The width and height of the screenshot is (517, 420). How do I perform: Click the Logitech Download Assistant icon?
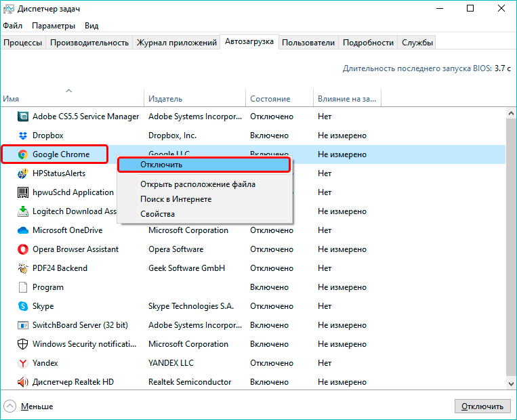pyautogui.click(x=23, y=211)
